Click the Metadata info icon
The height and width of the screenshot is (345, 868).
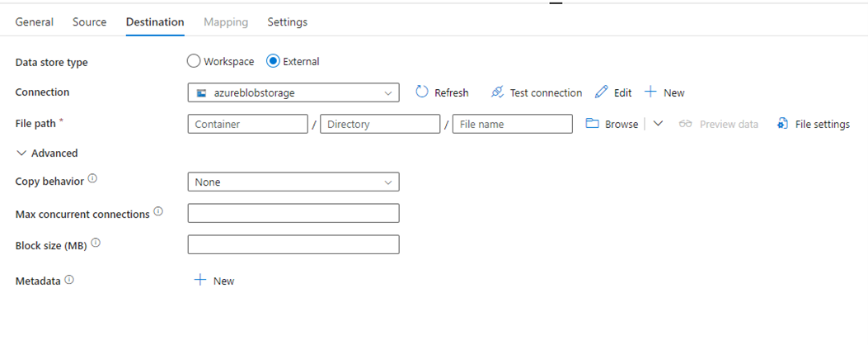(69, 280)
